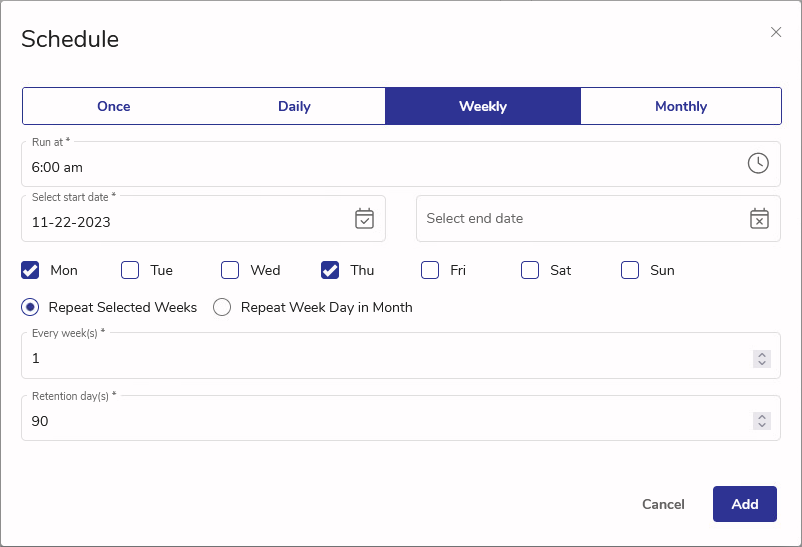Check the Wed day checkbox
802x547 pixels.
[x=230, y=270]
